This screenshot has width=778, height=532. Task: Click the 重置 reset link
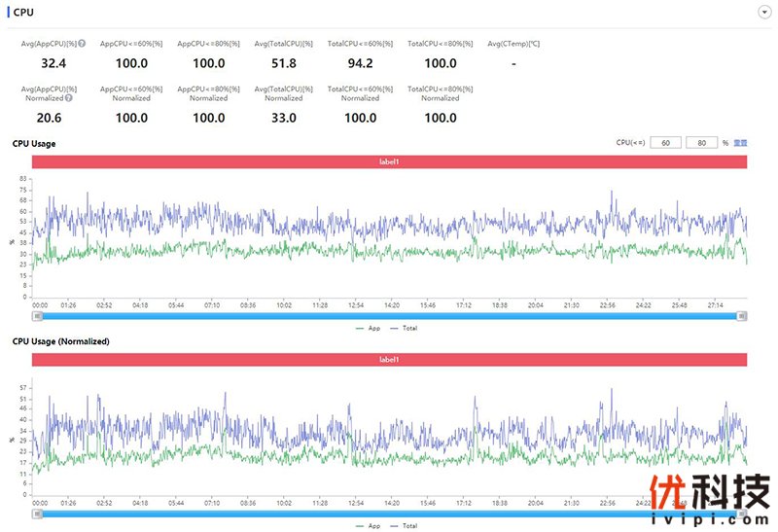pos(740,143)
